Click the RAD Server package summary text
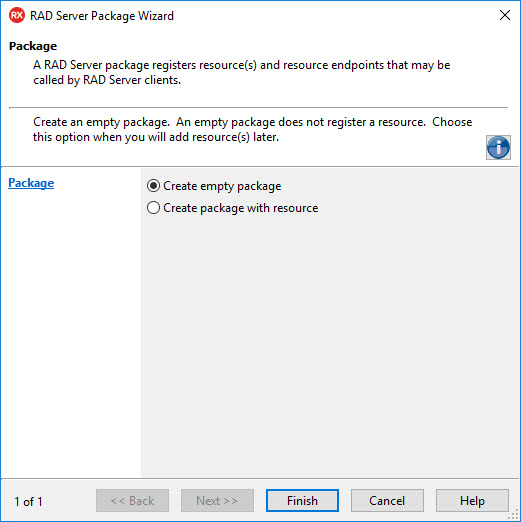The width and height of the screenshot is (521, 522). point(241,72)
